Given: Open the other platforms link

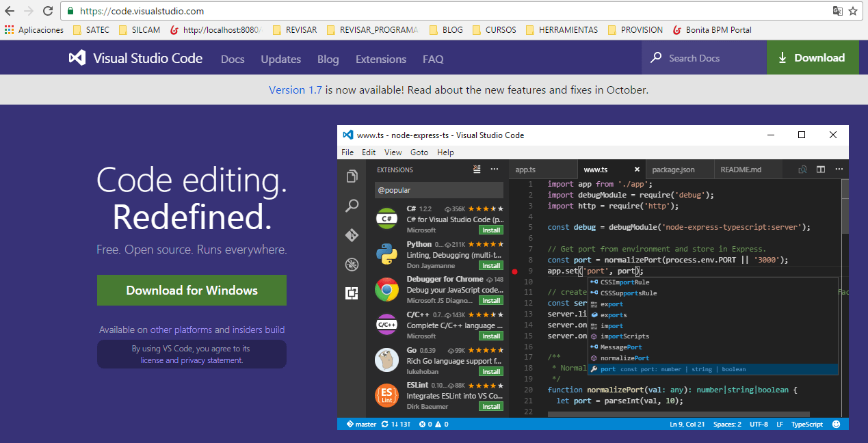Looking at the screenshot, I should pyautogui.click(x=181, y=330).
